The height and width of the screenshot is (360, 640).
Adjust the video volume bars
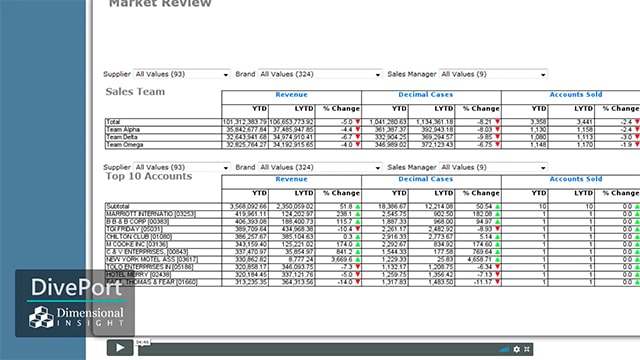504,349
